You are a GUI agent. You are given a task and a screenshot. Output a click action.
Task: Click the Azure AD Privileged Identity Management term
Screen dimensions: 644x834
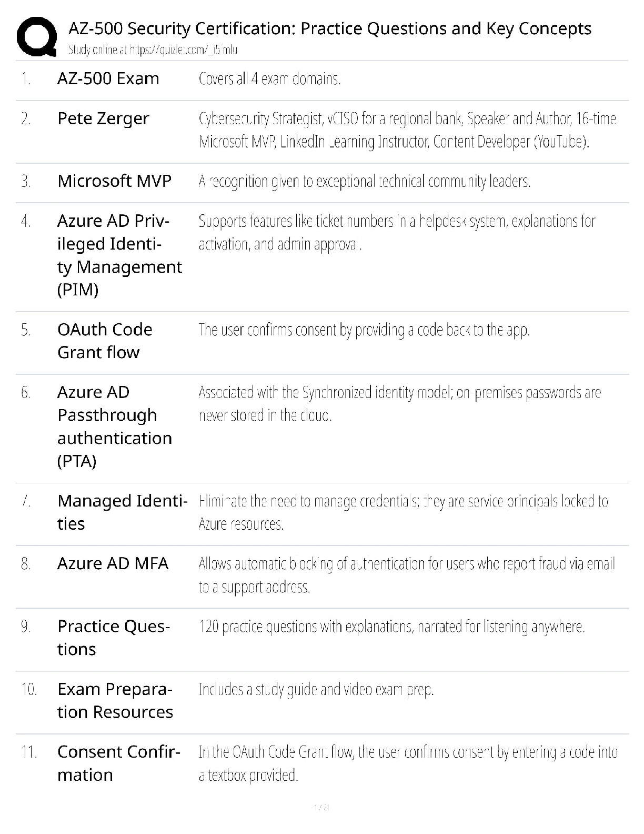(119, 255)
